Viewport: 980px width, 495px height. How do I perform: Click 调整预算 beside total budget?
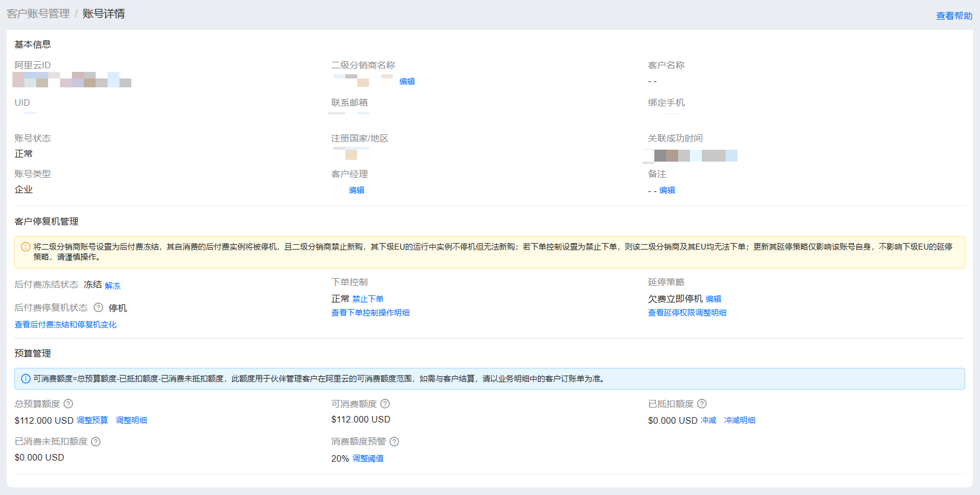coord(92,420)
